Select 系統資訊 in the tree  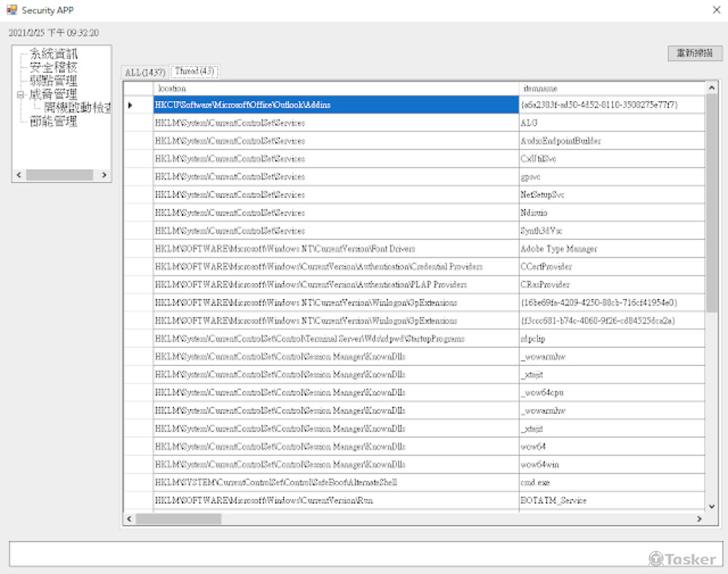point(53,54)
